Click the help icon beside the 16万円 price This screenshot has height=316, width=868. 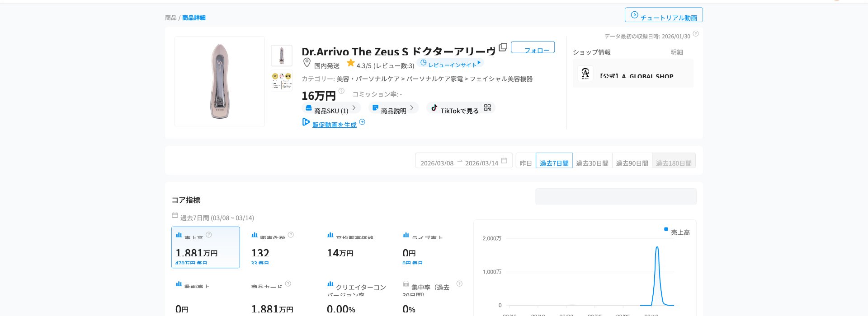[x=341, y=91]
